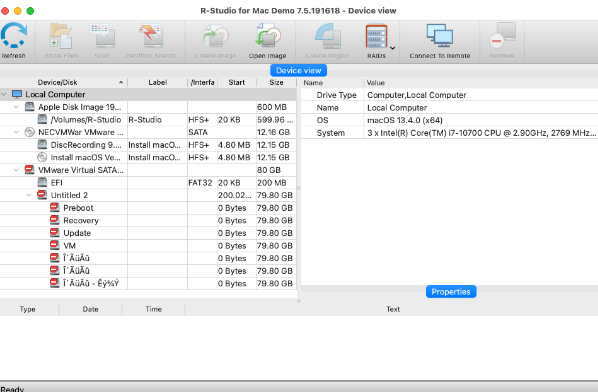This screenshot has width=598, height=392.
Task: Click the EFI partition icon
Action: tap(42, 182)
